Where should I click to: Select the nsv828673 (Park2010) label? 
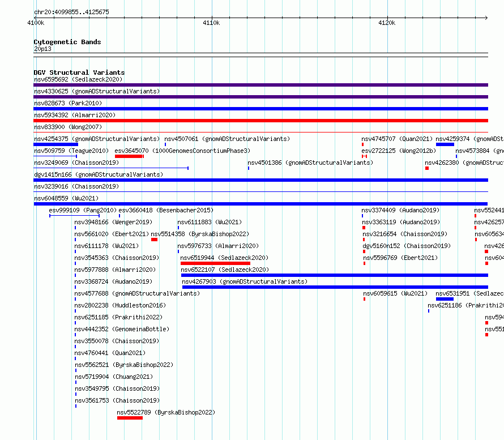pos(68,103)
